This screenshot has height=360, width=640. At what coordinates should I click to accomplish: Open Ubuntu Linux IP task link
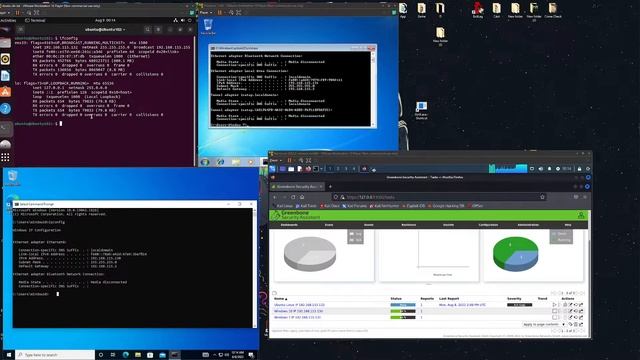299,305
